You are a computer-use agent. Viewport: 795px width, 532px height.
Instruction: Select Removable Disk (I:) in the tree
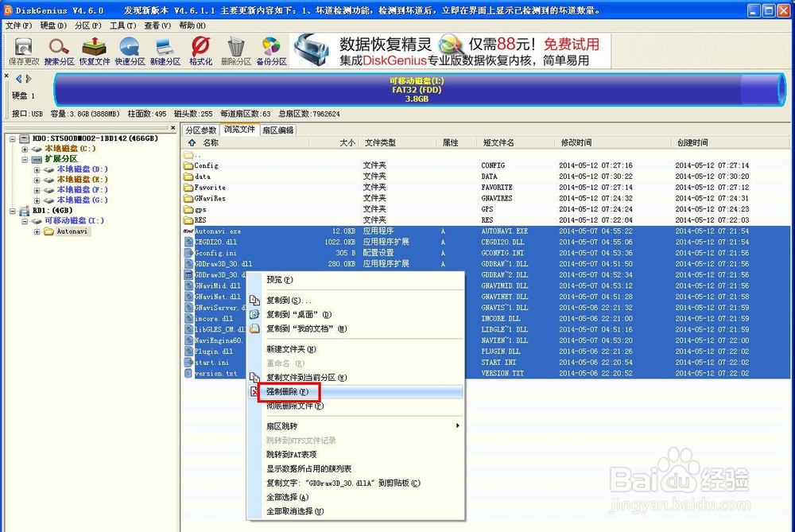tap(74, 220)
